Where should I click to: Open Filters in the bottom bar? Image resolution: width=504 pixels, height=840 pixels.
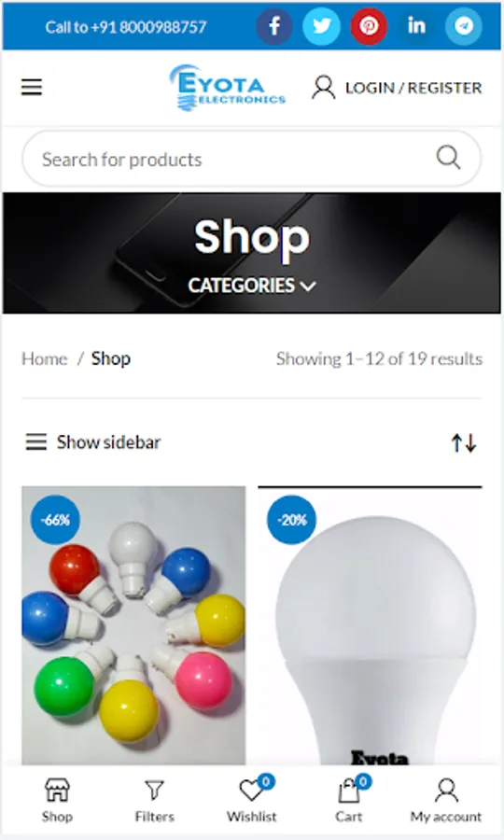coord(154,801)
